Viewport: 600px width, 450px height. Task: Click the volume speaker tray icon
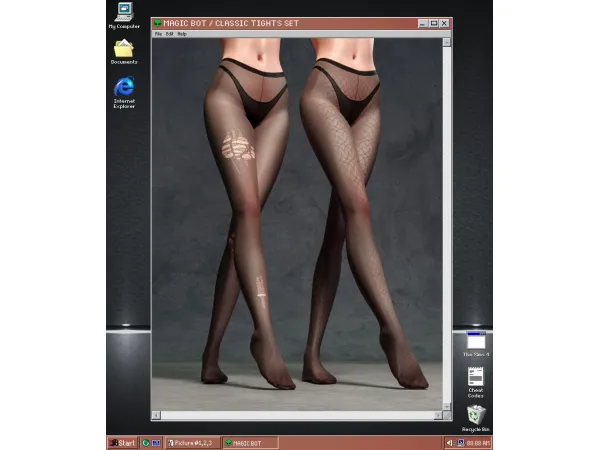[449, 443]
